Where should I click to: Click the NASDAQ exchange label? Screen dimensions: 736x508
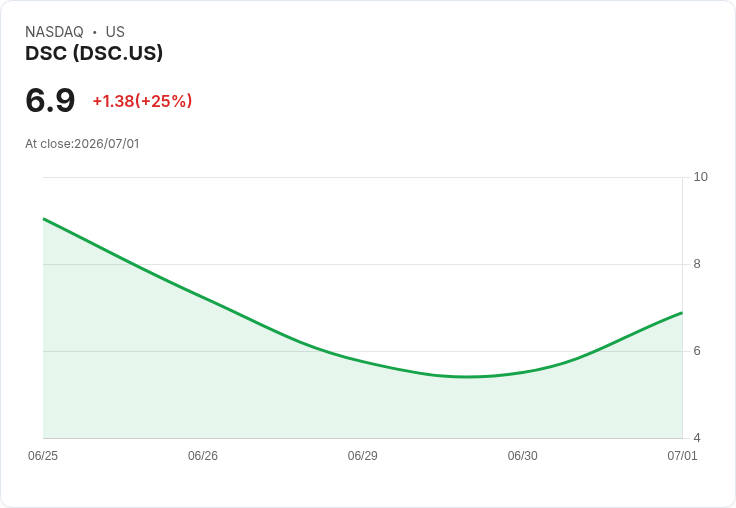[x=54, y=32]
